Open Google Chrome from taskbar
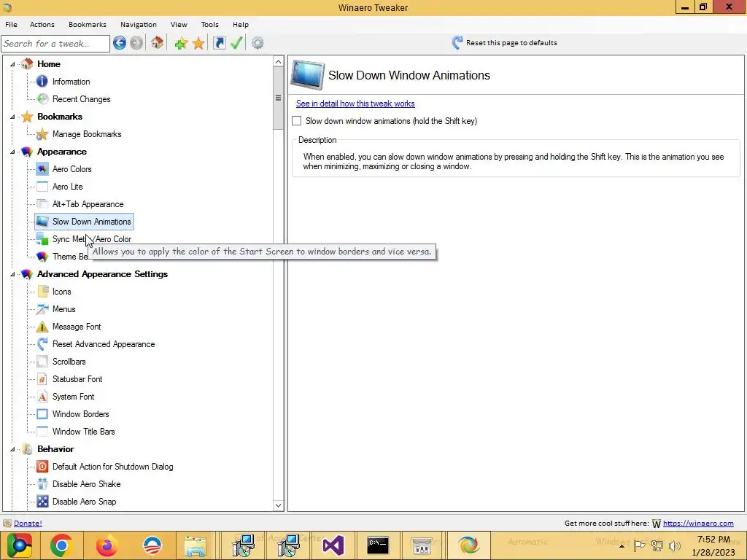 point(61,545)
